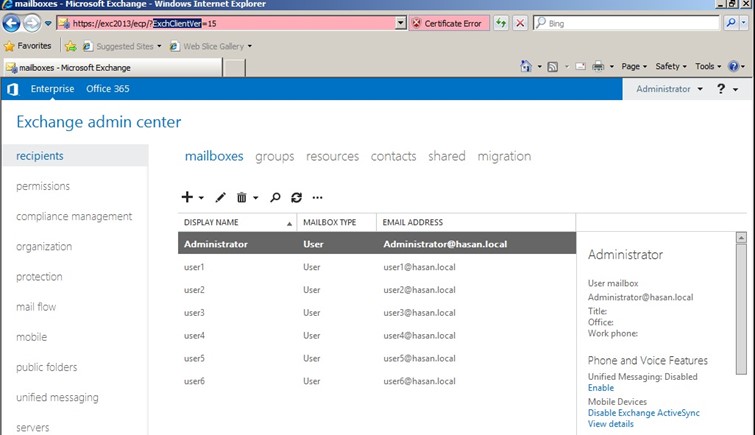Click View details link
This screenshot has height=435, width=755.
(x=611, y=424)
